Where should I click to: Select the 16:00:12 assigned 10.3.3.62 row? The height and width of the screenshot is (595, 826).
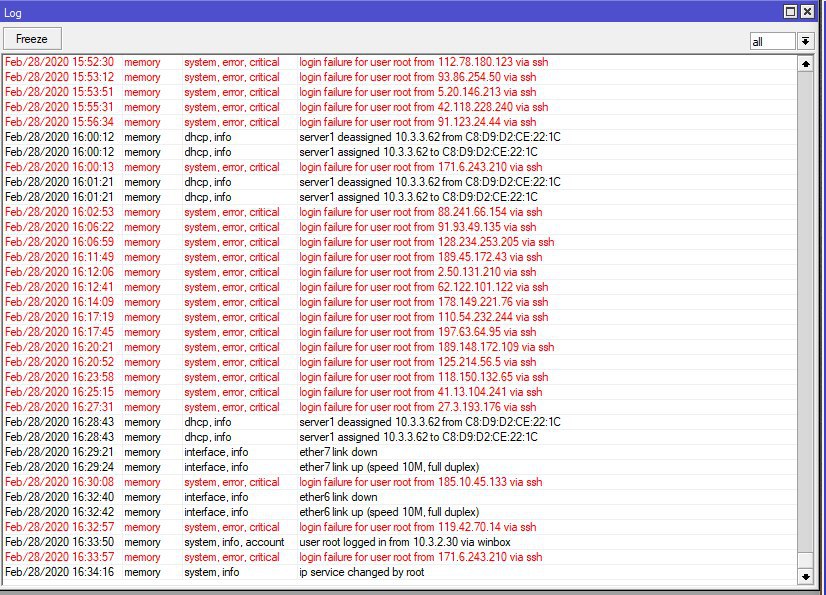click(400, 152)
